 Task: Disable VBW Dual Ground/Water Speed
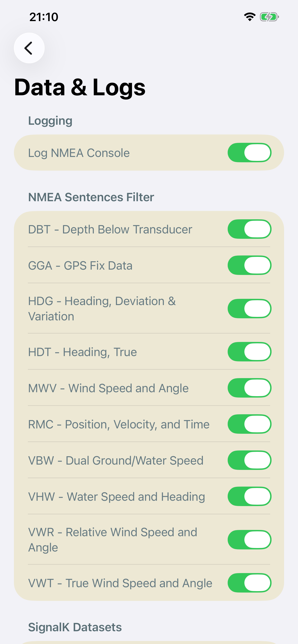[x=249, y=460]
